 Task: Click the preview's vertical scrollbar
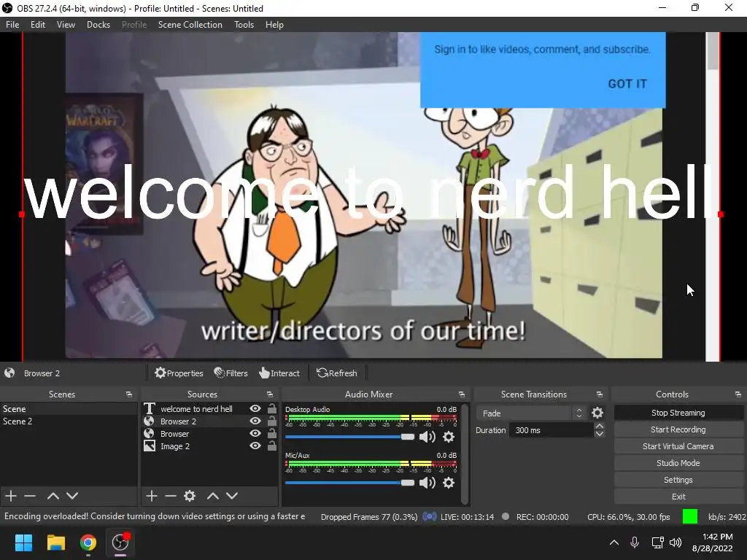[x=713, y=197]
